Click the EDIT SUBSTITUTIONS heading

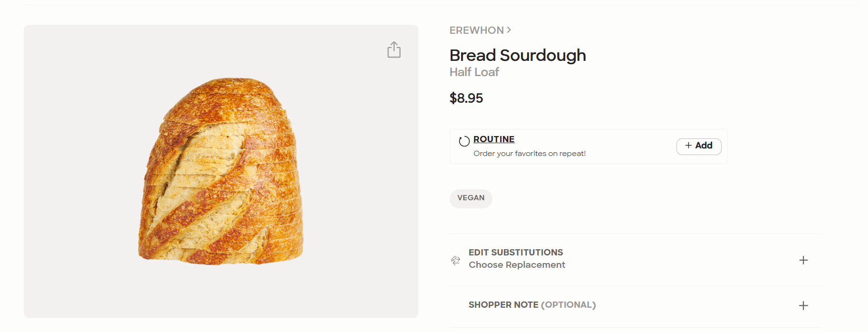pyautogui.click(x=516, y=253)
